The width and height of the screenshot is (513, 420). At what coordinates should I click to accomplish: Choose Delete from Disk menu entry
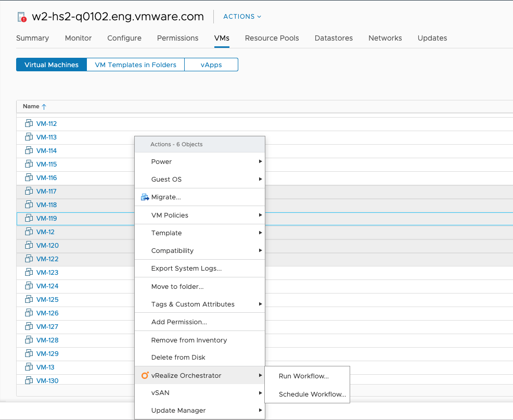point(178,358)
